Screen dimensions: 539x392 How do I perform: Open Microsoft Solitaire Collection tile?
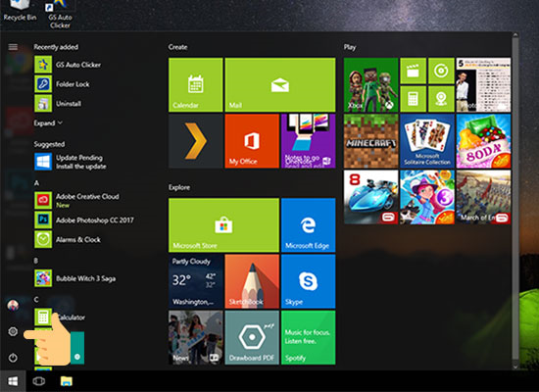pos(427,141)
